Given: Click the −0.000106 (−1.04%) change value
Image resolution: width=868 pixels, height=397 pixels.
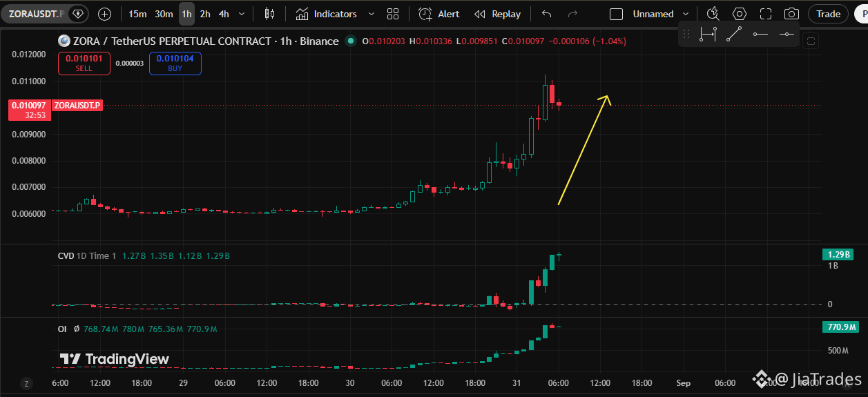Looking at the screenshot, I should [588, 41].
